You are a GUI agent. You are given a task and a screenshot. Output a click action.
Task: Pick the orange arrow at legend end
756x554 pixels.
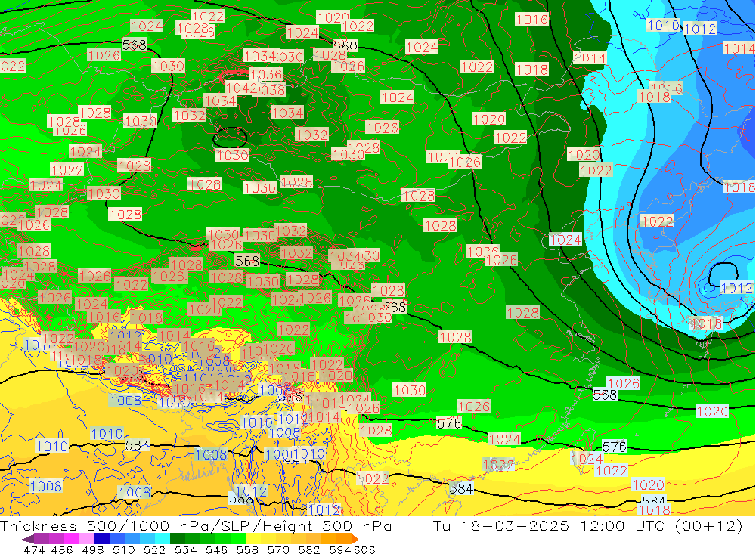point(355,539)
